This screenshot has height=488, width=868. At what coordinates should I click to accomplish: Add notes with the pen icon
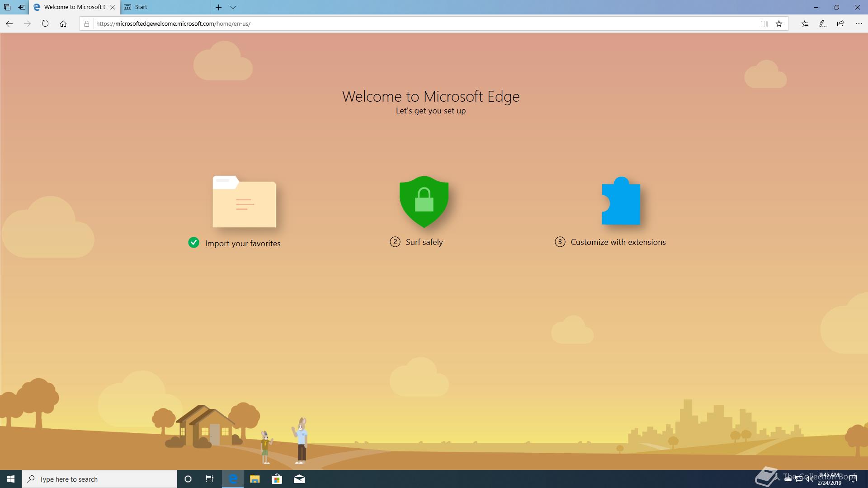tap(823, 23)
